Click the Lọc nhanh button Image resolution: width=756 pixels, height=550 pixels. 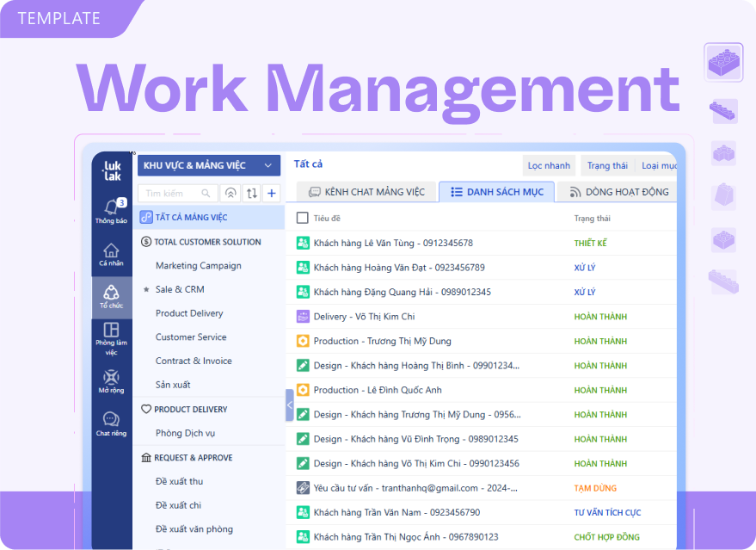coord(549,165)
